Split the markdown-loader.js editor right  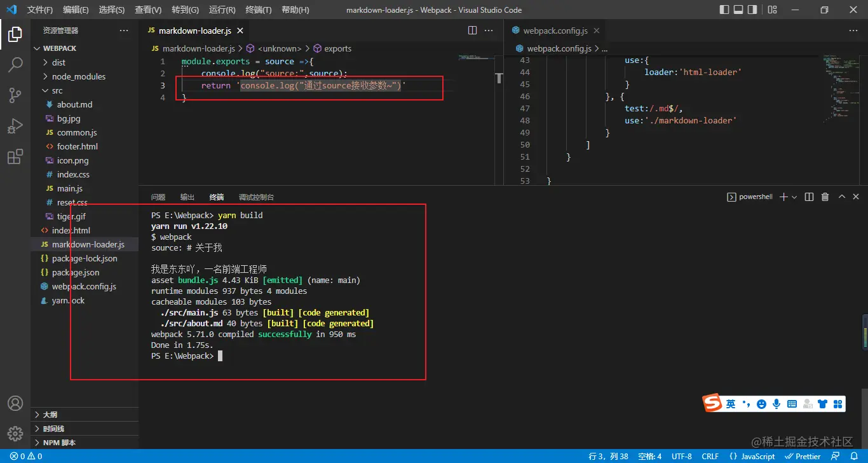tap(472, 31)
